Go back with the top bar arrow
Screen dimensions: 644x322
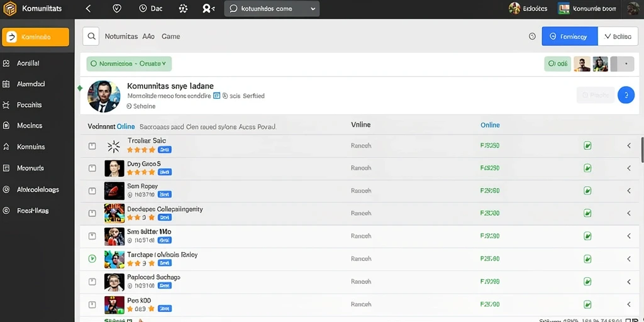pyautogui.click(x=88, y=9)
